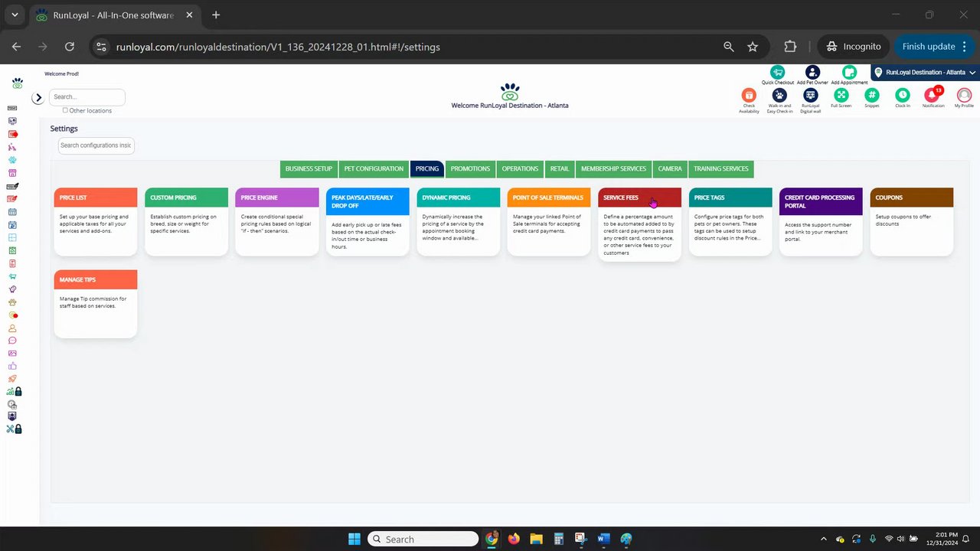Open Point of Sale Terminals card
The height and width of the screenshot is (551, 980).
coord(549,221)
